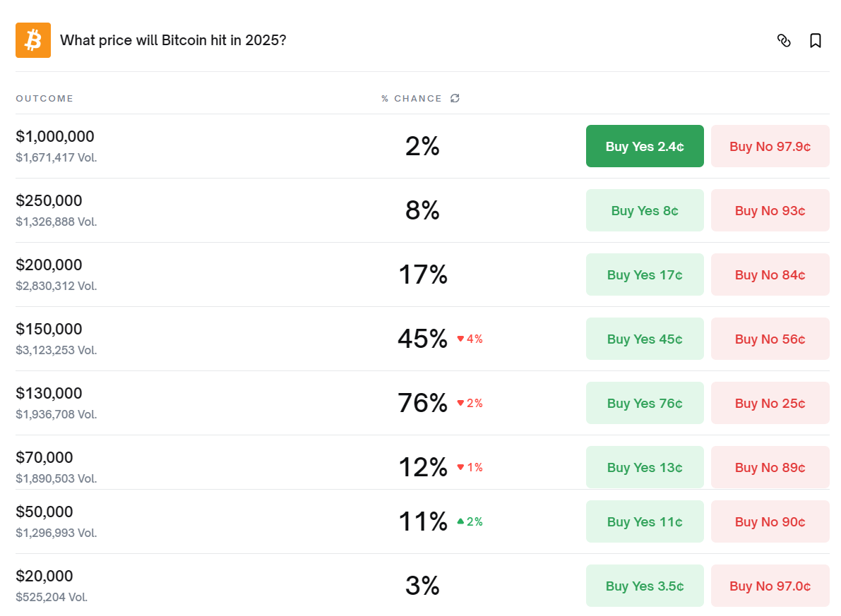Copy the market link via the chain icon
Image resolution: width=841 pixels, height=616 pixels.
click(784, 41)
